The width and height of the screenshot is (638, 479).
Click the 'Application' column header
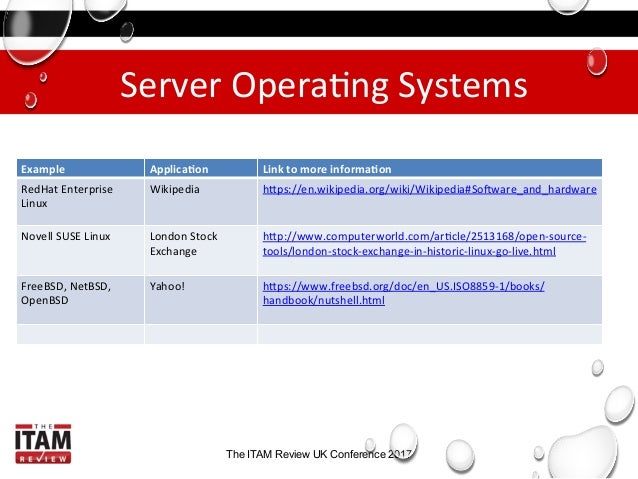click(x=201, y=168)
